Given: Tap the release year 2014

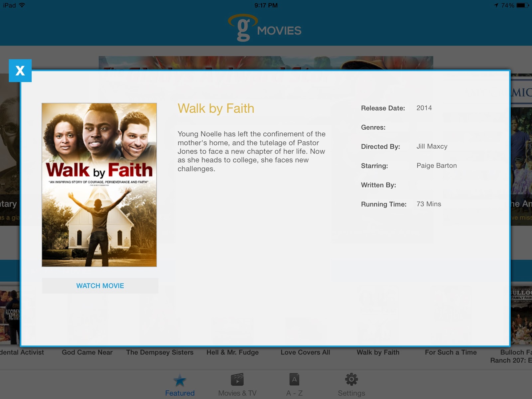Looking at the screenshot, I should (x=424, y=108).
